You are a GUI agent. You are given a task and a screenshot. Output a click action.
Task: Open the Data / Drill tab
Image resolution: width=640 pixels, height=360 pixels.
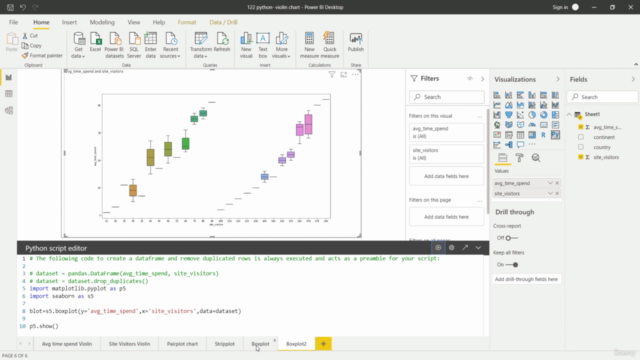[223, 22]
